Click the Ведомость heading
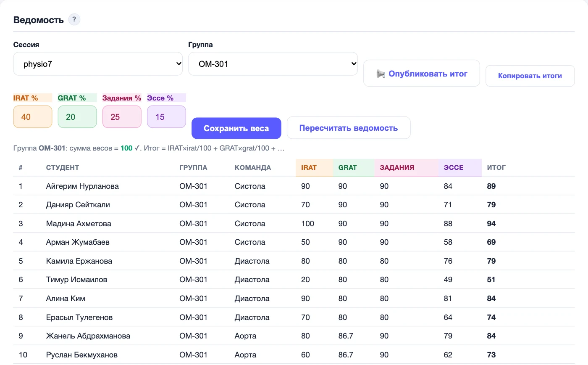 click(39, 20)
